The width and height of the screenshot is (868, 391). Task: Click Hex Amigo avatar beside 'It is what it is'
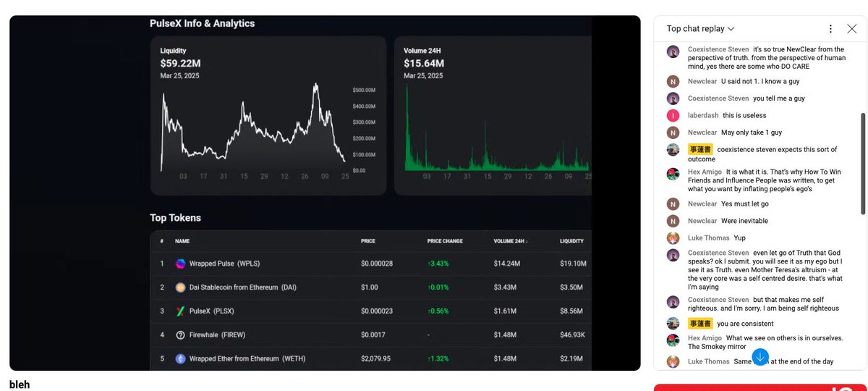click(x=673, y=175)
